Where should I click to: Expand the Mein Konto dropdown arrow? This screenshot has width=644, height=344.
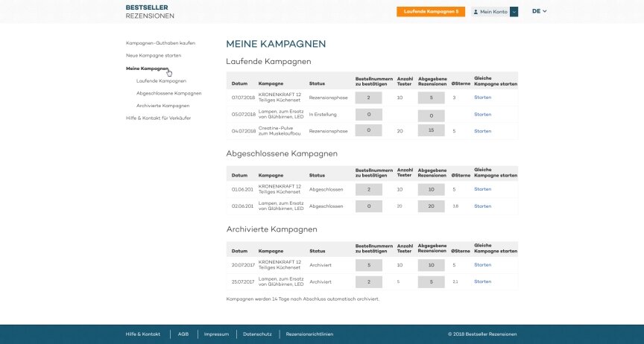click(514, 12)
